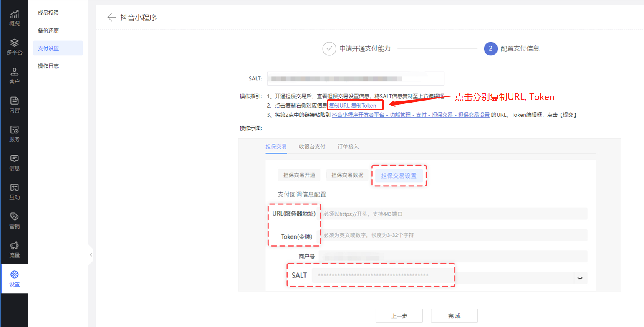Click the 担保交易 tab in the example image

click(276, 146)
